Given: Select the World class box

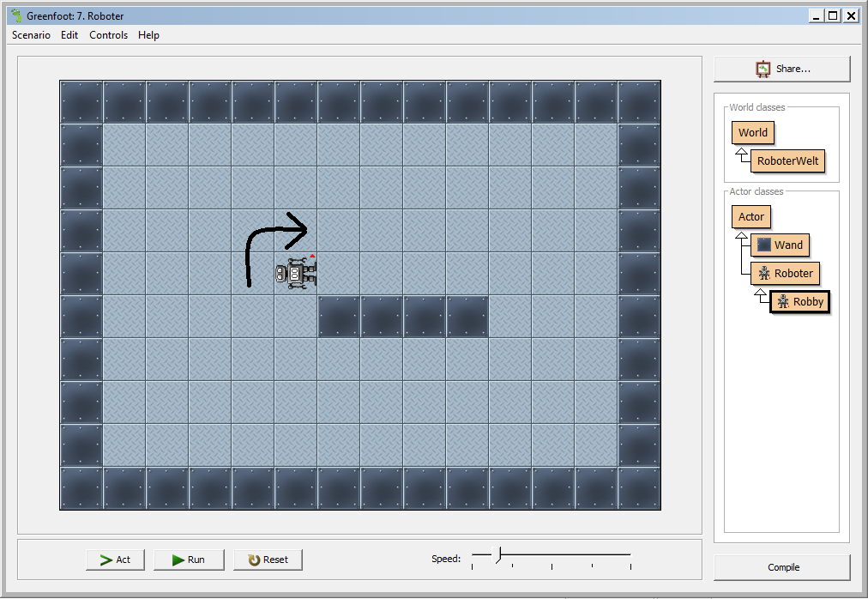Looking at the screenshot, I should tap(752, 132).
